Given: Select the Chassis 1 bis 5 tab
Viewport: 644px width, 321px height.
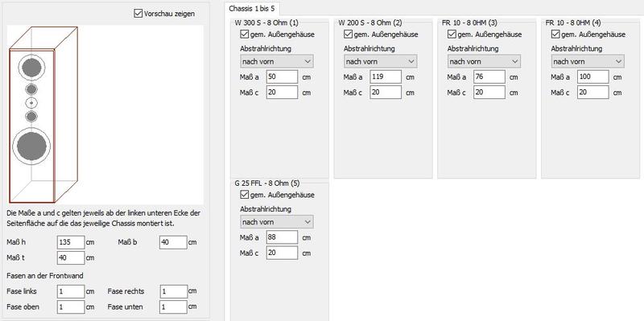Looking at the screenshot, I should coord(252,8).
